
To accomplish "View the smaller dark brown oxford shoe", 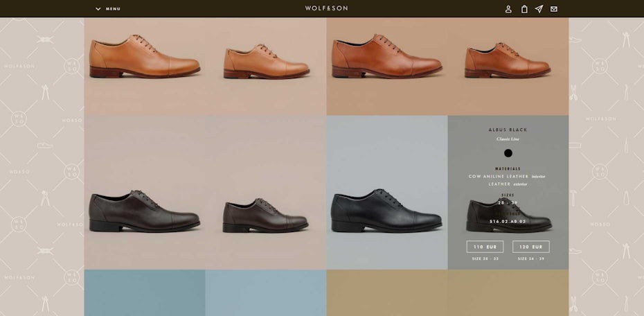I will click(x=265, y=216).
